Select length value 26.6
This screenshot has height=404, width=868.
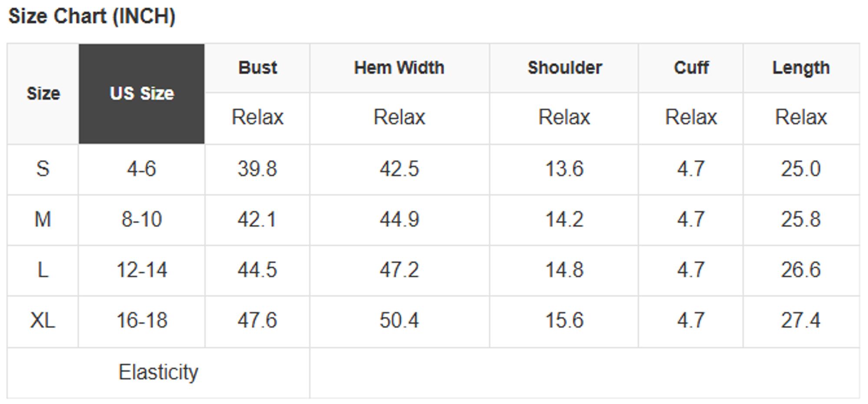tap(801, 270)
